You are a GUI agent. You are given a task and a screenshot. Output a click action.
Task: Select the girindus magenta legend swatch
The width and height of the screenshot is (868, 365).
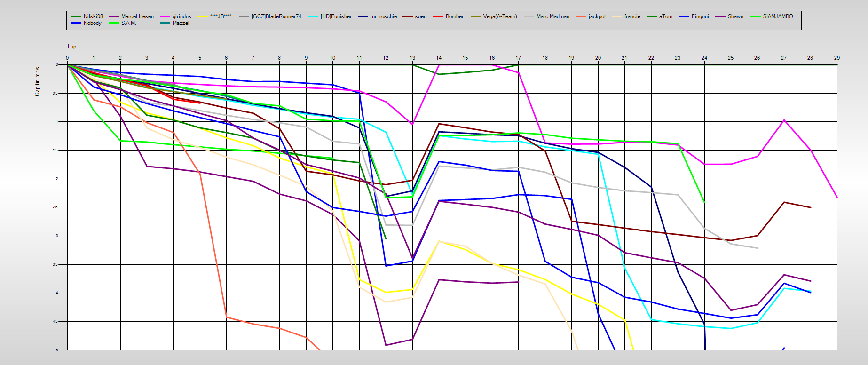click(165, 16)
